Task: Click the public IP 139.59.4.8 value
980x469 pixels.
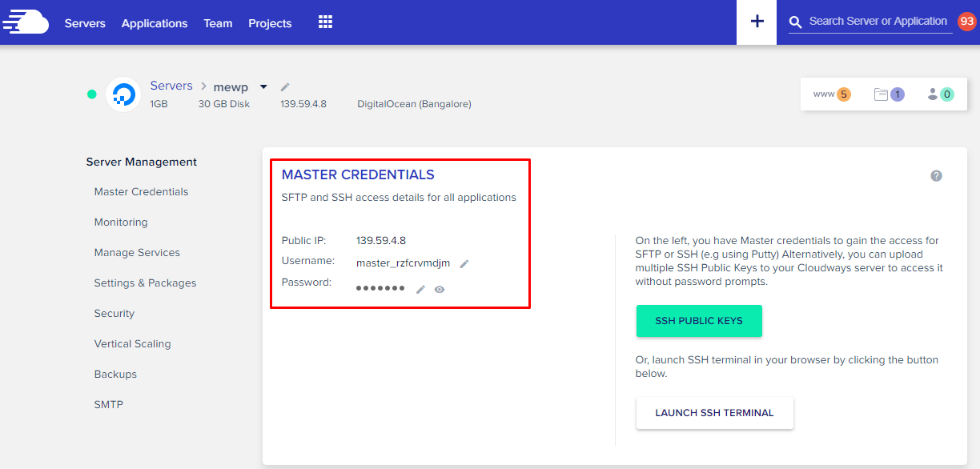Action: [381, 240]
